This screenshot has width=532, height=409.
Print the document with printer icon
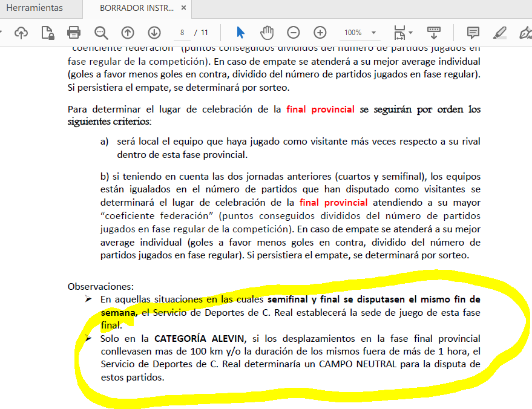(74, 33)
